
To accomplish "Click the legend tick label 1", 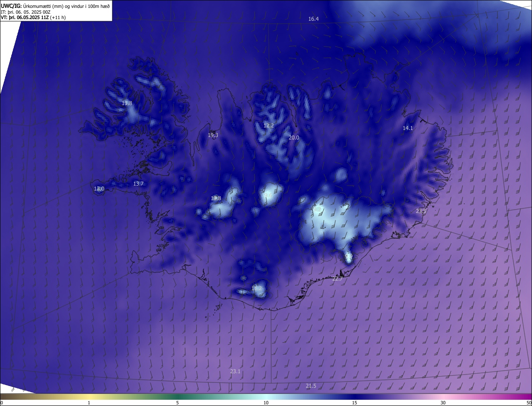I will [x=89, y=403].
